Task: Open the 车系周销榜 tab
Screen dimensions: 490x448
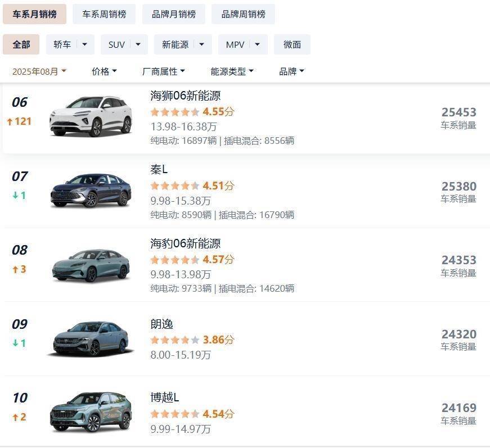Action: 104,14
